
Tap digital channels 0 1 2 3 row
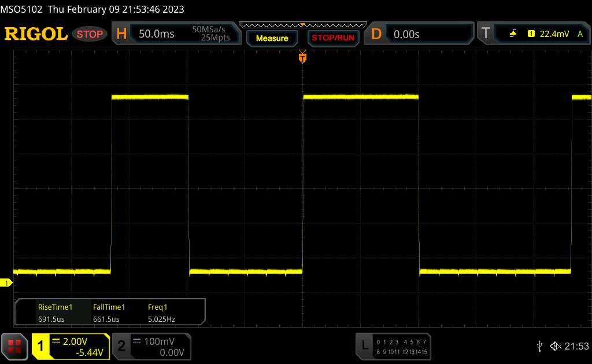pyautogui.click(x=387, y=342)
